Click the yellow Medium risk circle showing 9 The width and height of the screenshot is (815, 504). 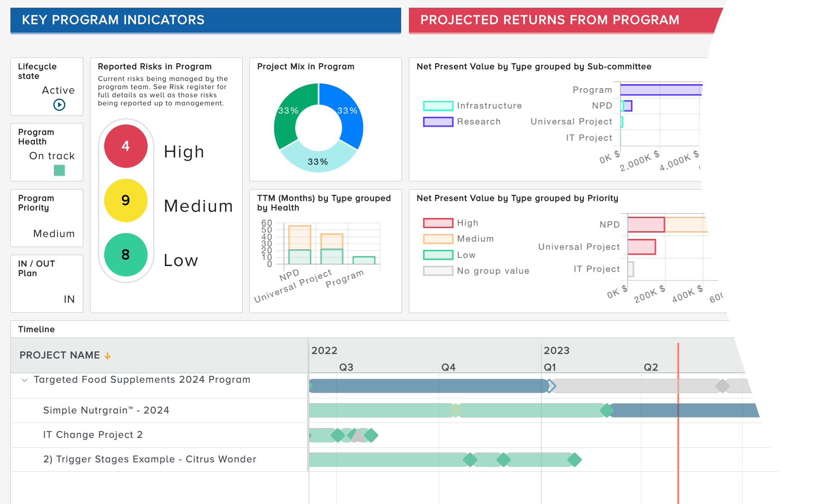click(125, 200)
